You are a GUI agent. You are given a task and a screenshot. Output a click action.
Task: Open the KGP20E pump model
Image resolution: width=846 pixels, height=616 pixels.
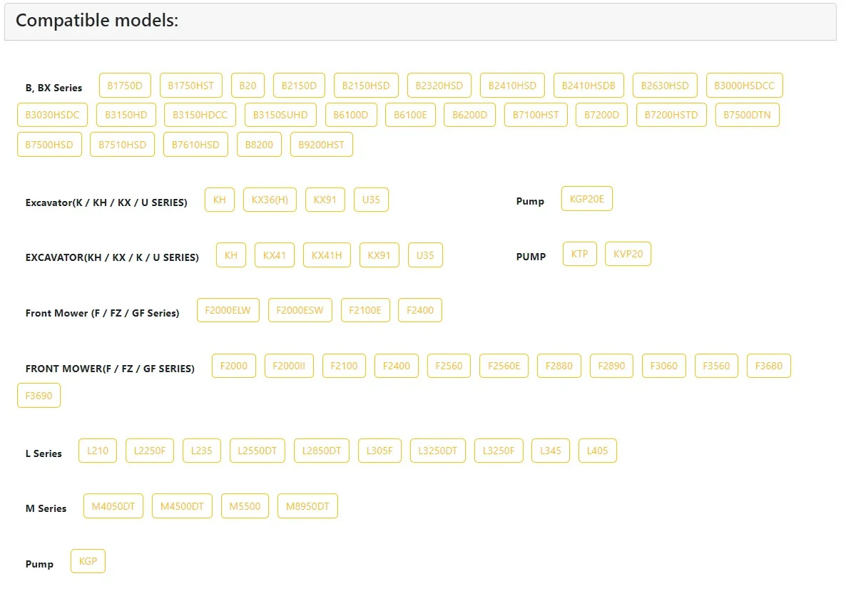[x=586, y=199]
